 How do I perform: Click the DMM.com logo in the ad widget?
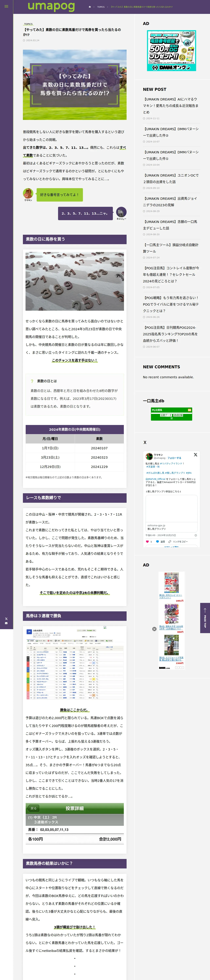[165, 668]
